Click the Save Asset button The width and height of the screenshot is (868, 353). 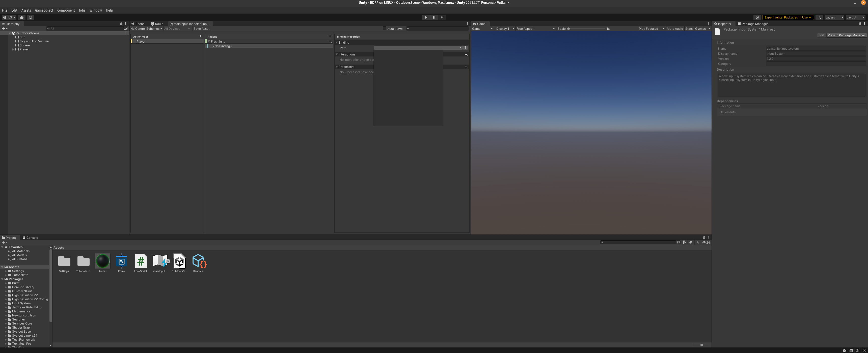201,29
